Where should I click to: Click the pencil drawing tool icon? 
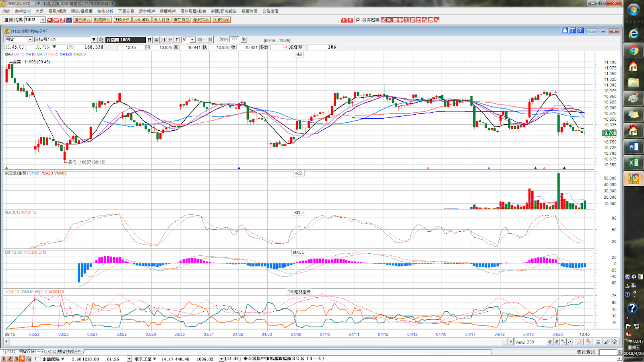click(607, 342)
